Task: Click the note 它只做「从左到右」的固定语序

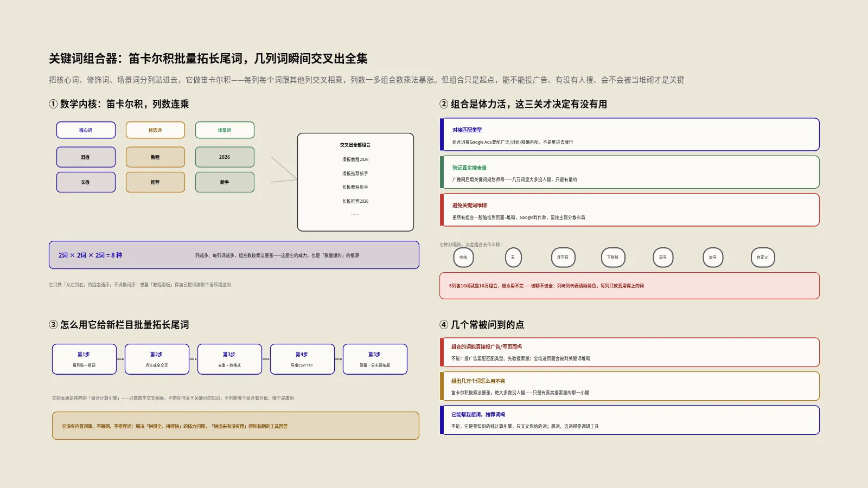Action: coord(140,285)
